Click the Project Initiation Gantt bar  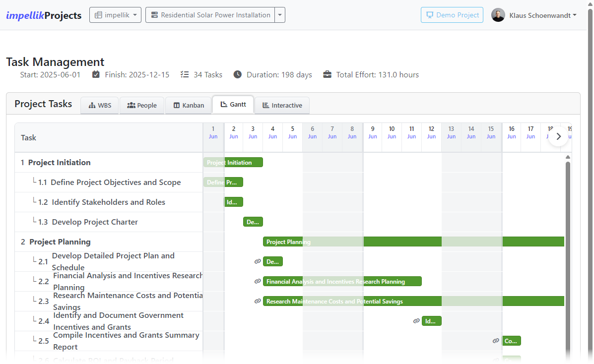[233, 163]
